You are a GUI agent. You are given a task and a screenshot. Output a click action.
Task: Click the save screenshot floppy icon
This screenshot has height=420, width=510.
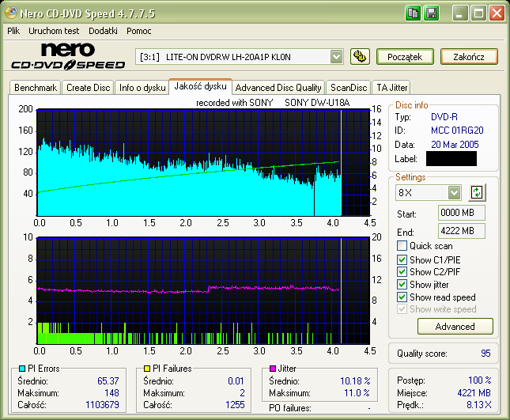point(431,13)
